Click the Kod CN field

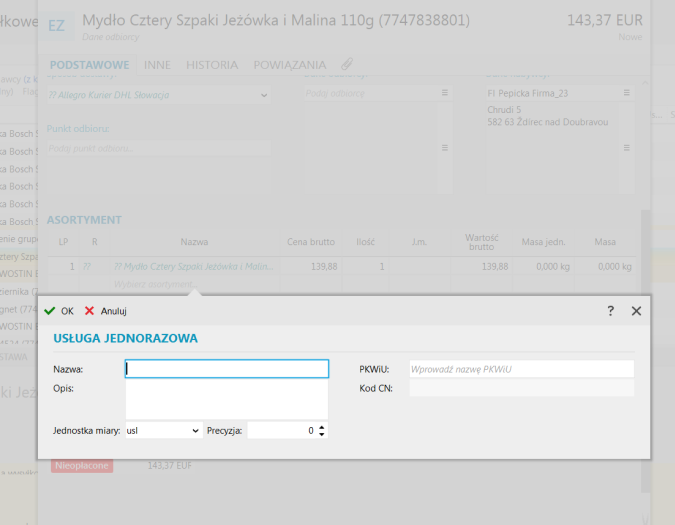pos(521,388)
